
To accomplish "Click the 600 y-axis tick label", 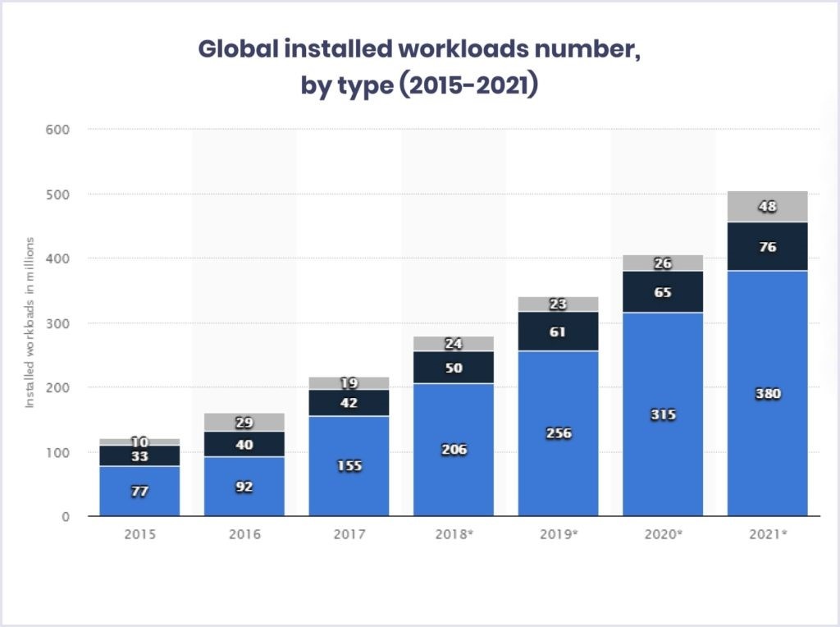I will [x=57, y=130].
